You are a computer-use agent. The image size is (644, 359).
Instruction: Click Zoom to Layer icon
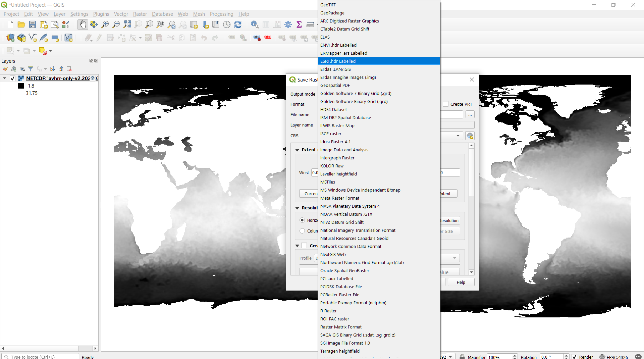(149, 24)
